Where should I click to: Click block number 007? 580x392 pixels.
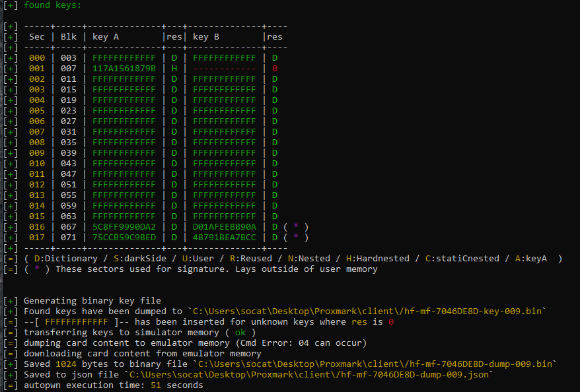pos(69,69)
